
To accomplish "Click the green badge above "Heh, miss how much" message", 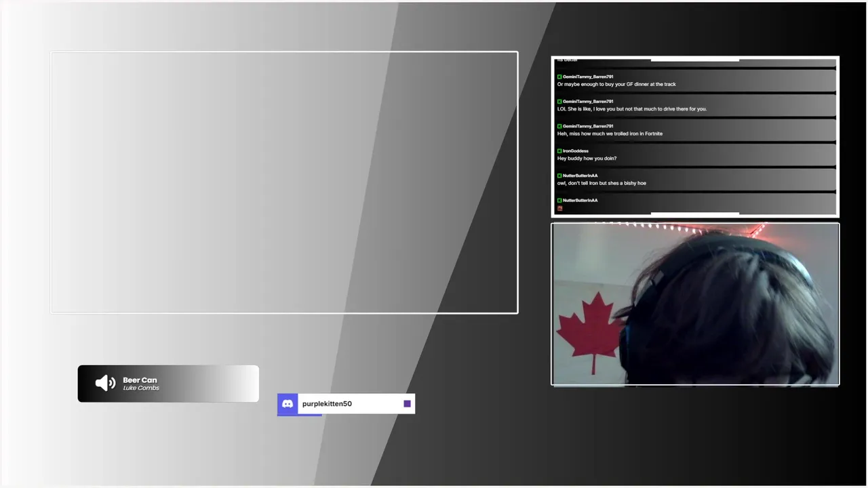I will (559, 127).
